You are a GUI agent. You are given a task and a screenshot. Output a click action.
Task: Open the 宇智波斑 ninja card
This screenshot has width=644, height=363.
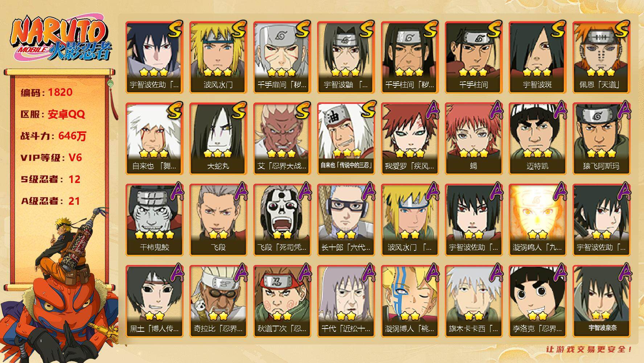pos(537,57)
